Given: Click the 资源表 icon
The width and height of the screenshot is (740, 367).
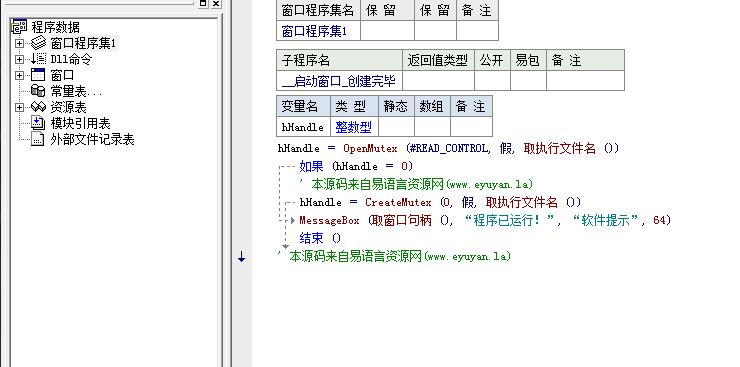Looking at the screenshot, I should (38, 107).
